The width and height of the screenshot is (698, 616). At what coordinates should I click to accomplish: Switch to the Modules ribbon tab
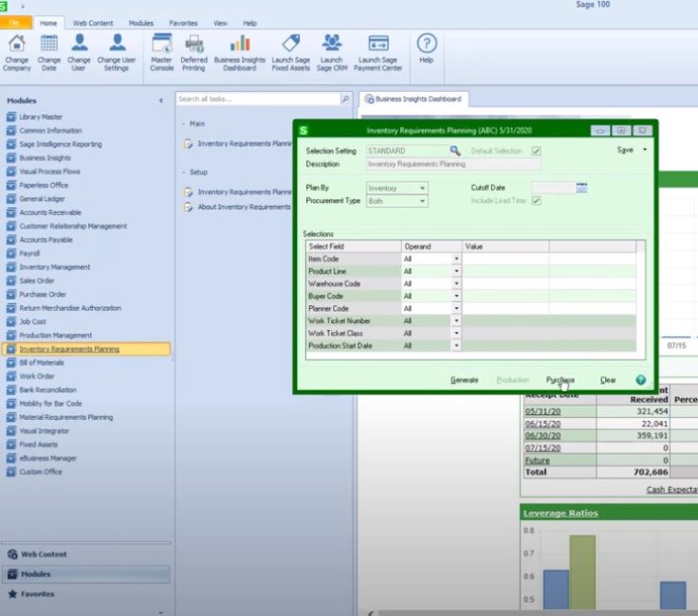point(140,23)
